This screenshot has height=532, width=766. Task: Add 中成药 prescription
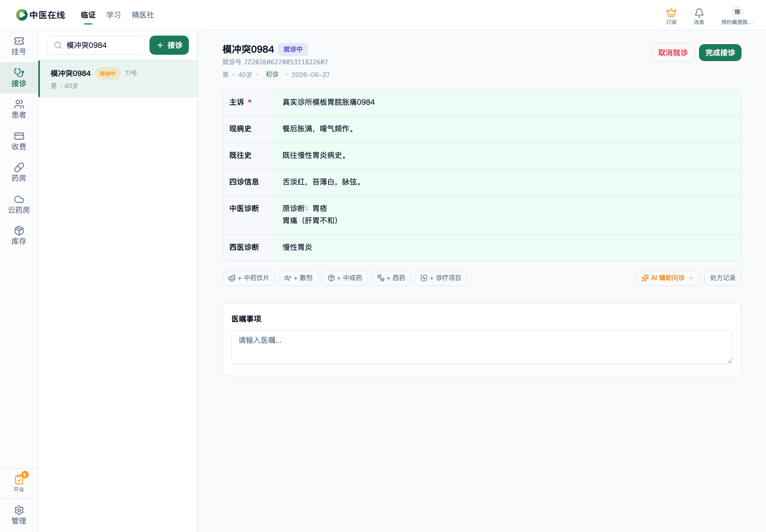pyautogui.click(x=345, y=278)
